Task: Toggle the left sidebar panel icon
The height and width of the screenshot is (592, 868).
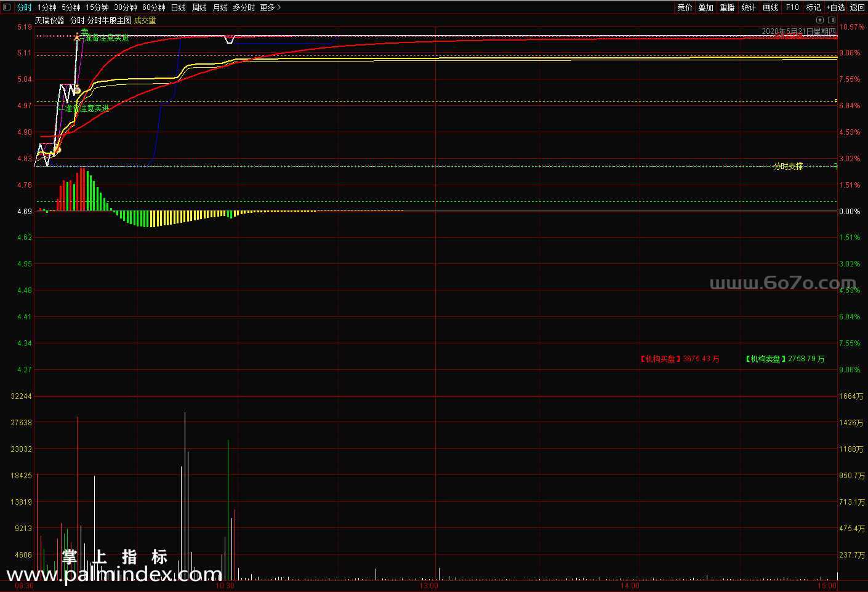Action: click(7, 7)
